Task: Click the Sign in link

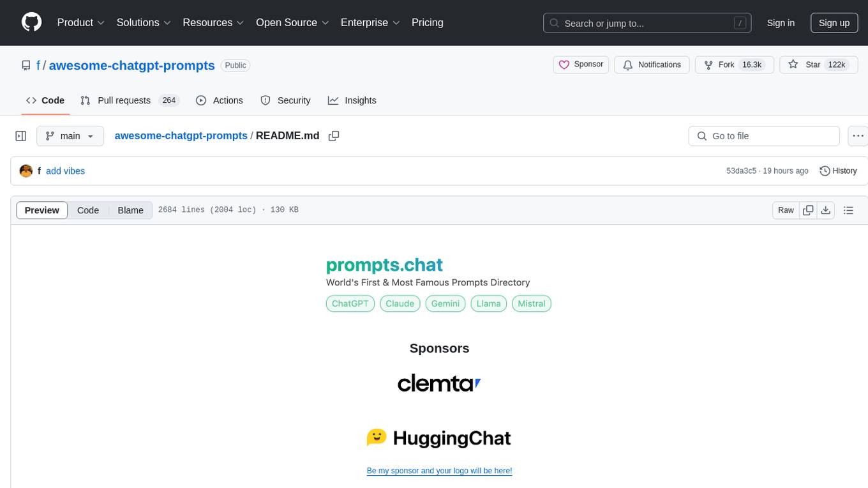Action: point(781,23)
